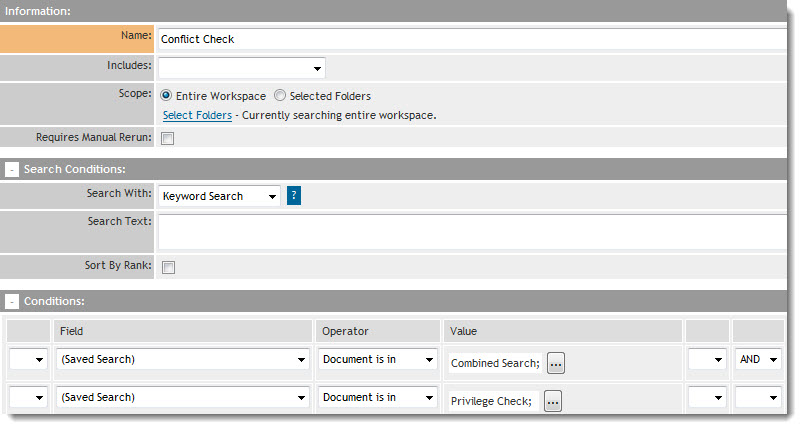
Task: Collapse the Search Conditions section
Action: point(12,170)
